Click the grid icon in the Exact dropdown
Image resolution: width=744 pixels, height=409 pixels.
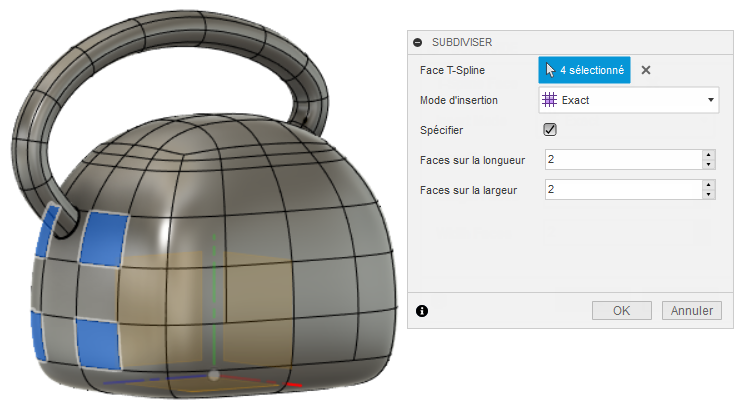coord(549,100)
